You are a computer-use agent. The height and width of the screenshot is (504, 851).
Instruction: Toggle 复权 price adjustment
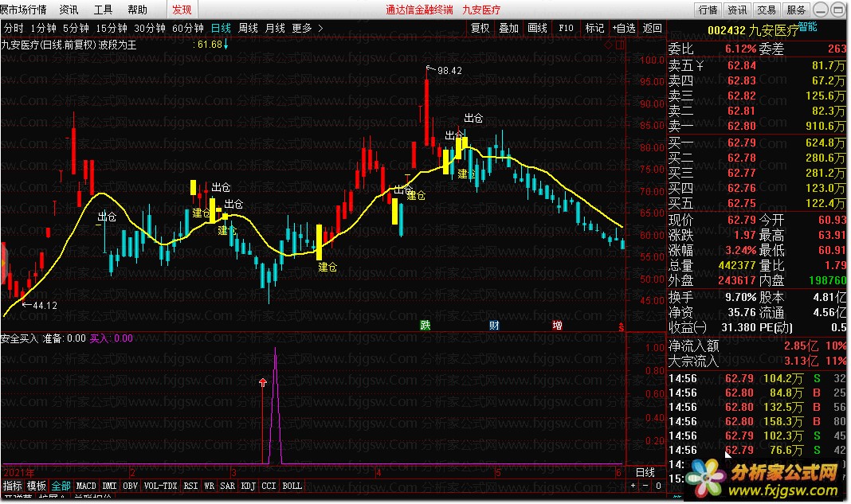[480, 28]
